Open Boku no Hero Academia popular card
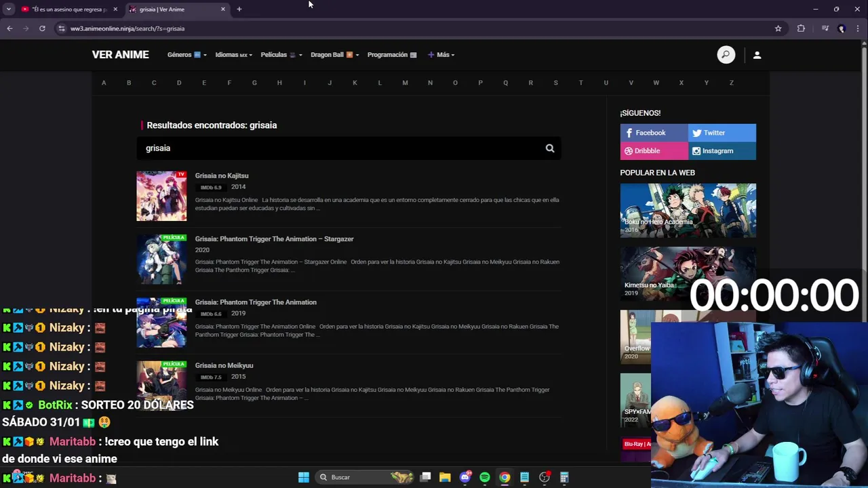 point(688,210)
